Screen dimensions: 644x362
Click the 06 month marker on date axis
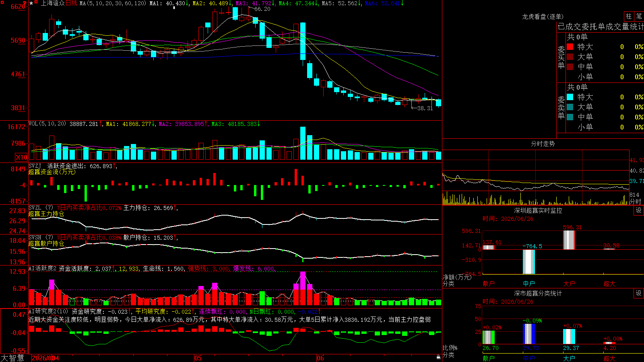pyautogui.click(x=320, y=358)
